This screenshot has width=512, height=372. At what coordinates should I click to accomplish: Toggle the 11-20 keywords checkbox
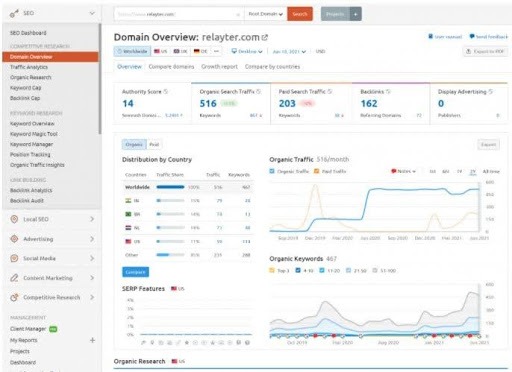coord(322,270)
